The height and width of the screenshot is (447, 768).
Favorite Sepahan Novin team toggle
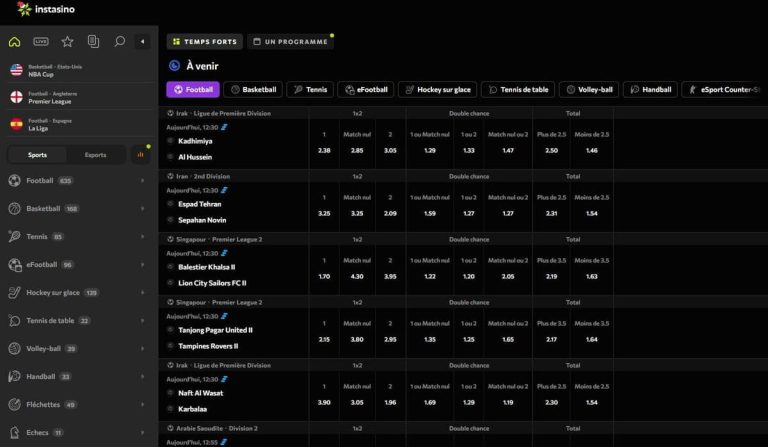coord(170,220)
